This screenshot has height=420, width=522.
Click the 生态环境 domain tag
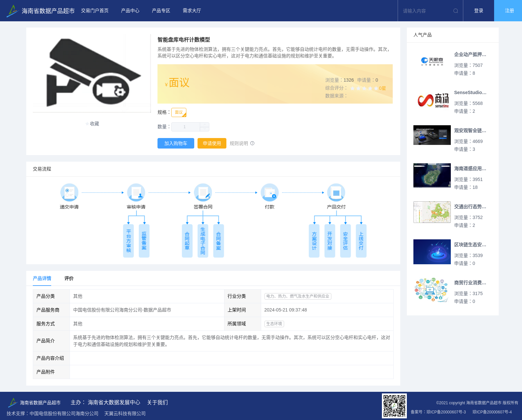pos(274,324)
